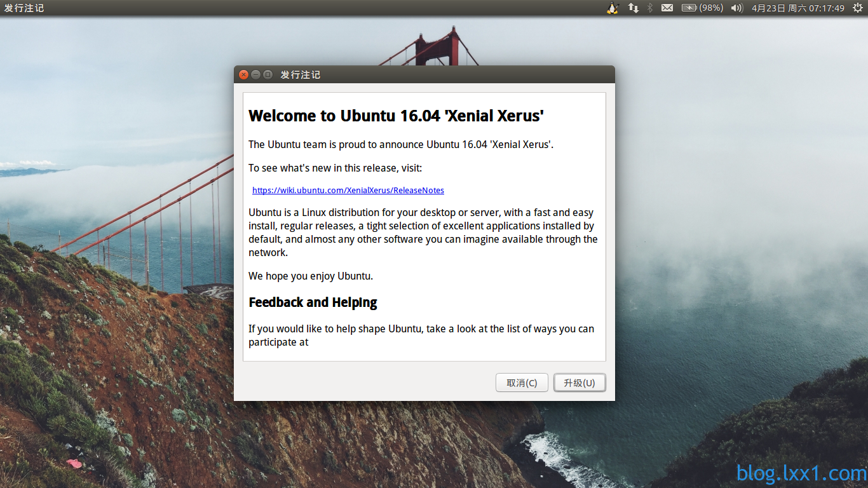Screen dimensions: 868x488
Task: Open the QQ penguin tray icon
Action: coord(613,8)
